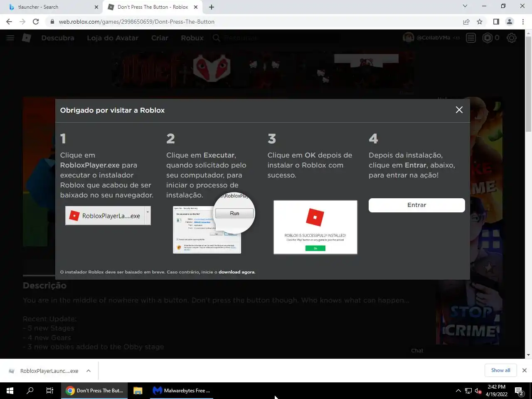Open the Robux balance icon
The width and height of the screenshot is (532, 399).
pos(487,38)
